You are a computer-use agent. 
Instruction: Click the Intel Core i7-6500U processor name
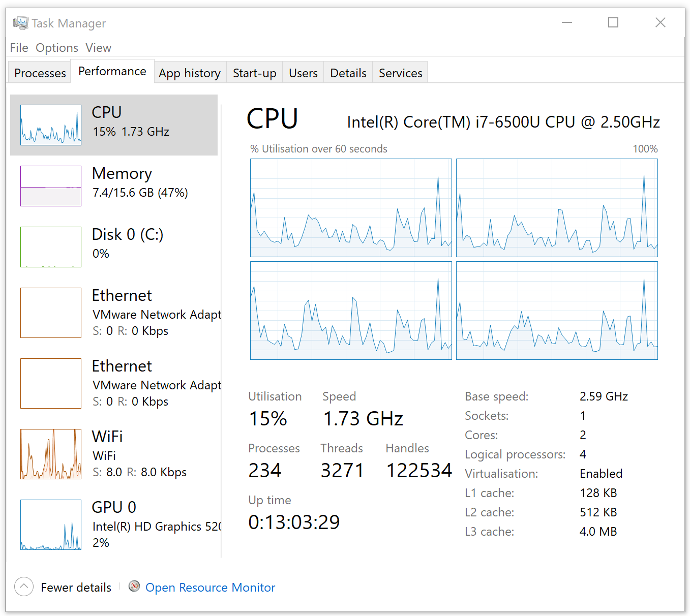coord(503,122)
